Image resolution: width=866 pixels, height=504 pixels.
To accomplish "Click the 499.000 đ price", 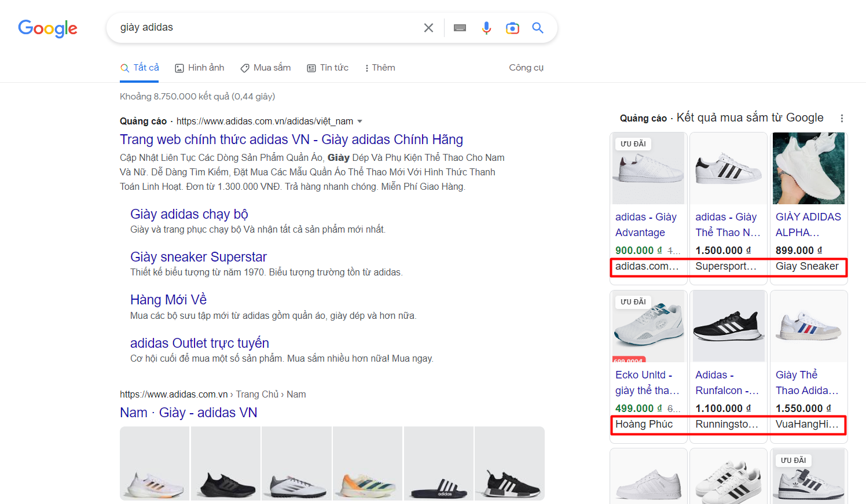I will coord(639,409).
